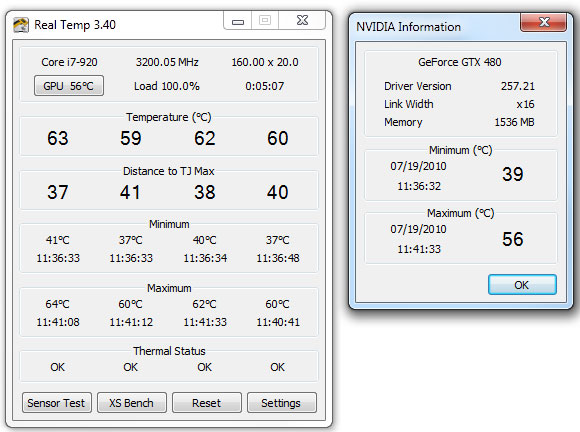
Task: Close the NVIDIA Information dialog
Action: click(x=543, y=22)
